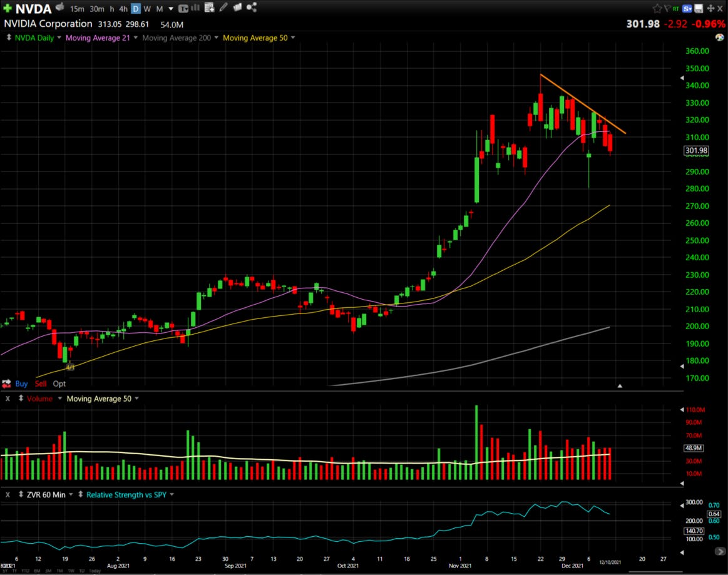The width and height of the screenshot is (728, 575).
Task: Click the orange trendline on the chart
Action: (x=583, y=104)
